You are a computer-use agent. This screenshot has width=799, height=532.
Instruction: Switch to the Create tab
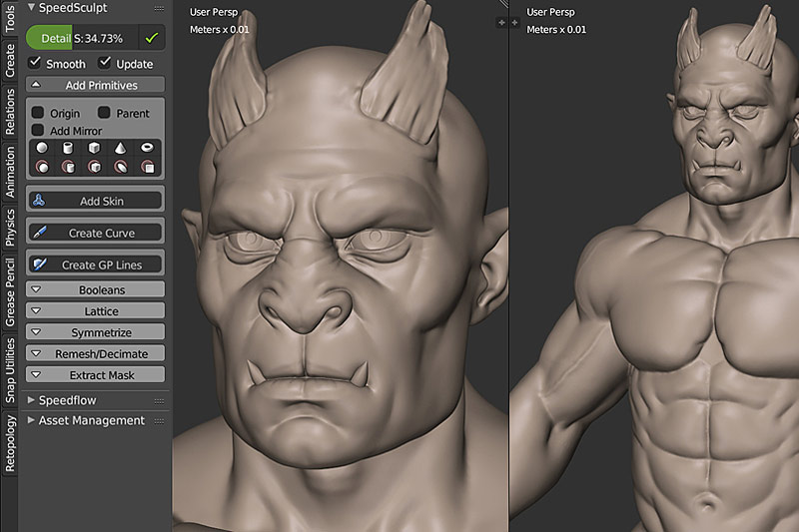pyautogui.click(x=9, y=60)
